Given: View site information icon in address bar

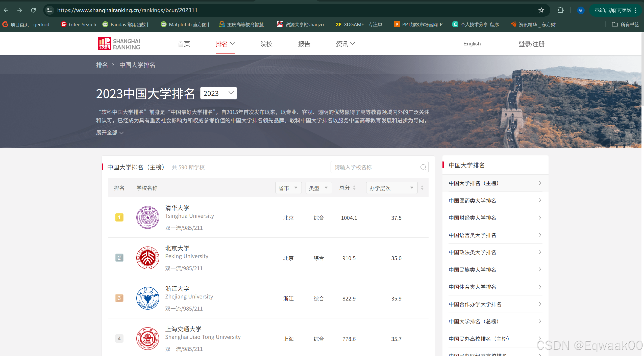Looking at the screenshot, I should pyautogui.click(x=49, y=10).
